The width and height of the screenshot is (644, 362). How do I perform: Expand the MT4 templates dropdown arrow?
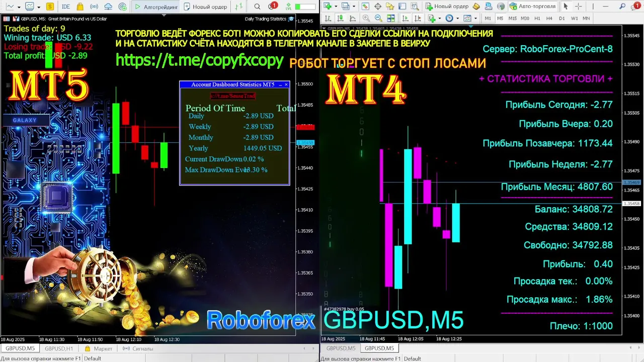point(475,19)
